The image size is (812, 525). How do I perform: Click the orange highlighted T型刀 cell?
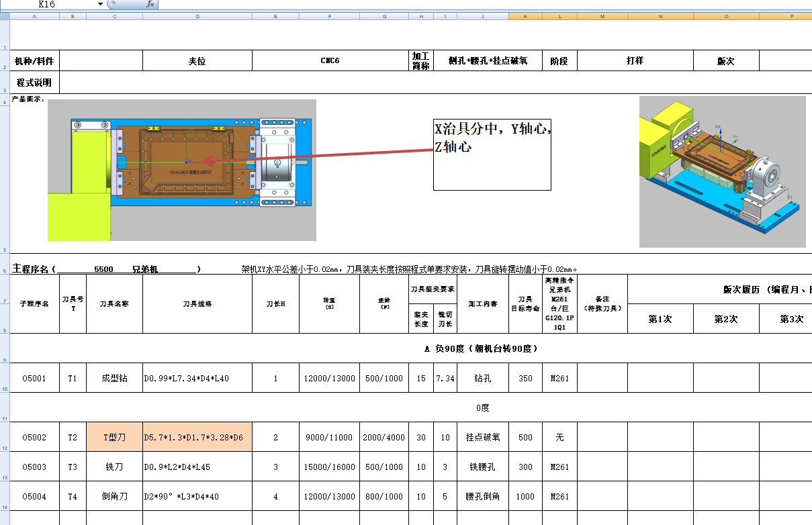click(x=115, y=436)
